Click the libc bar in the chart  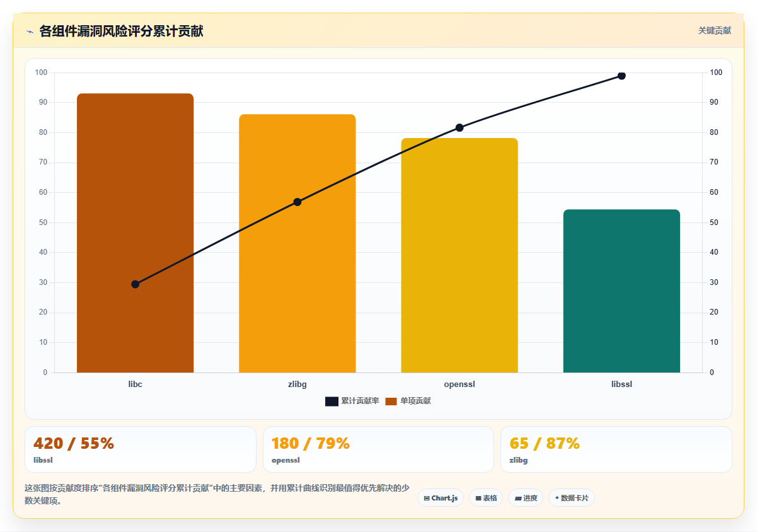[135, 233]
